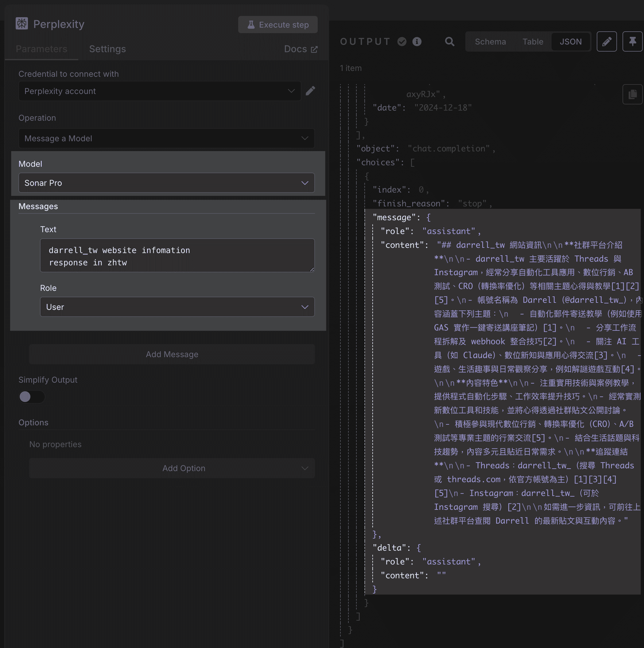Click the output info icon
Screen dimensions: 644x648
417,41
